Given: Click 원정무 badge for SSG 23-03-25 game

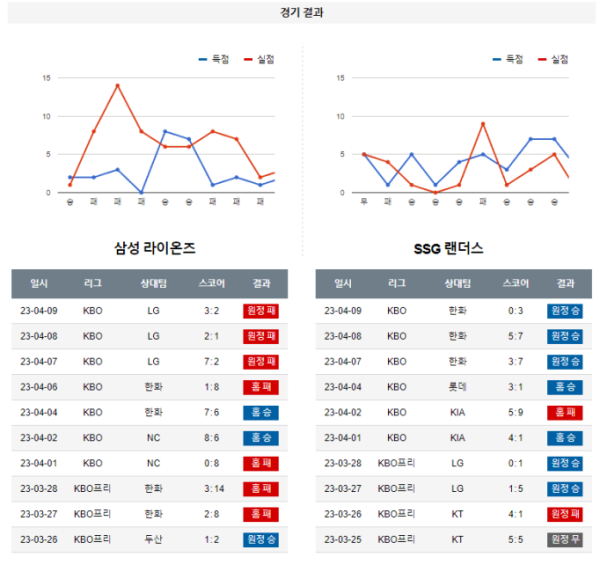Looking at the screenshot, I should [x=565, y=539].
